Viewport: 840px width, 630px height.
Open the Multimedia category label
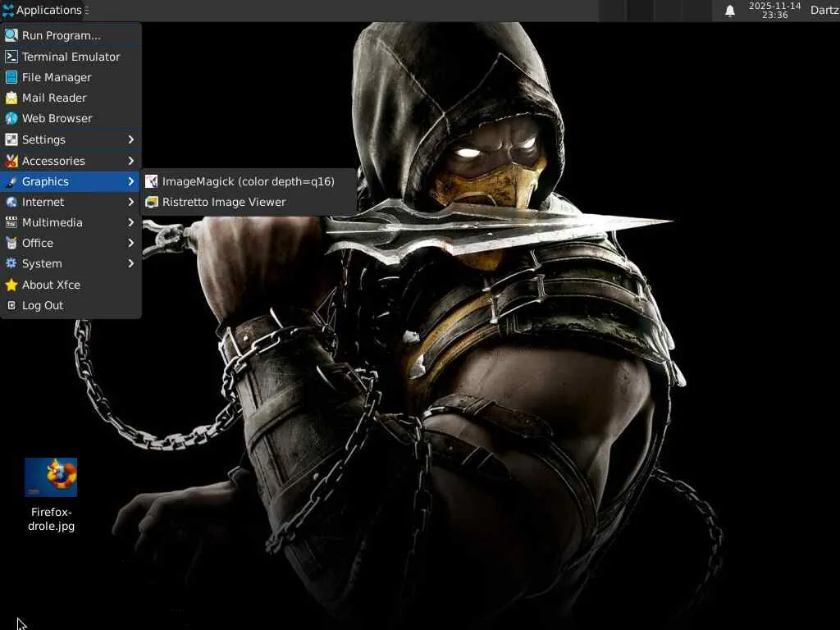tap(52, 222)
